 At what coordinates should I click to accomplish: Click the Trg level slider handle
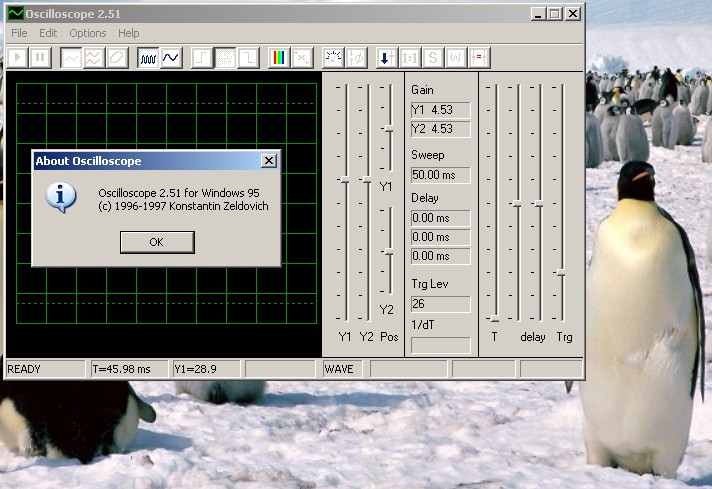[x=561, y=272]
